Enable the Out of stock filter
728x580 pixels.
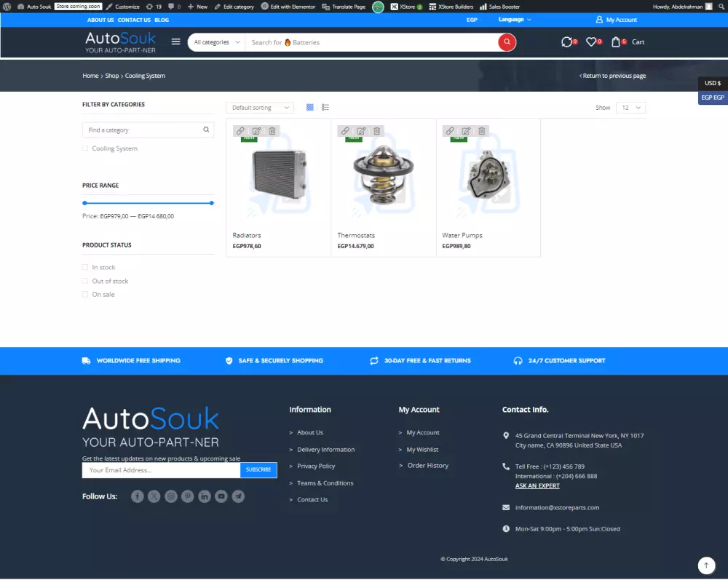(x=85, y=281)
